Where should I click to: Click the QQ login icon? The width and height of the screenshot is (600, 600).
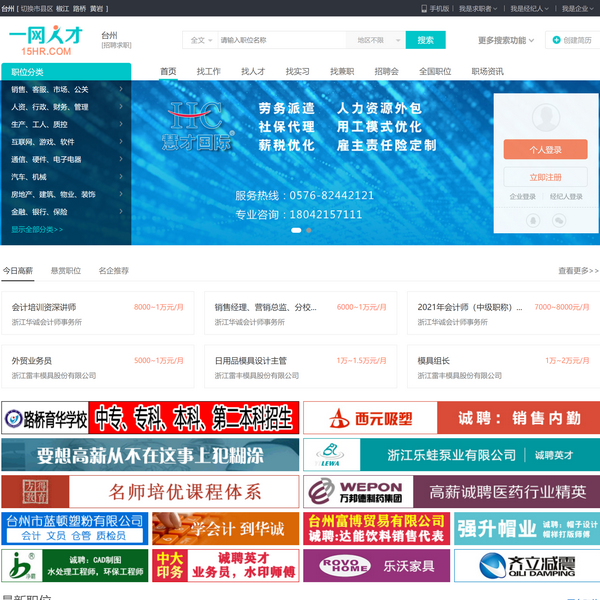click(x=532, y=220)
